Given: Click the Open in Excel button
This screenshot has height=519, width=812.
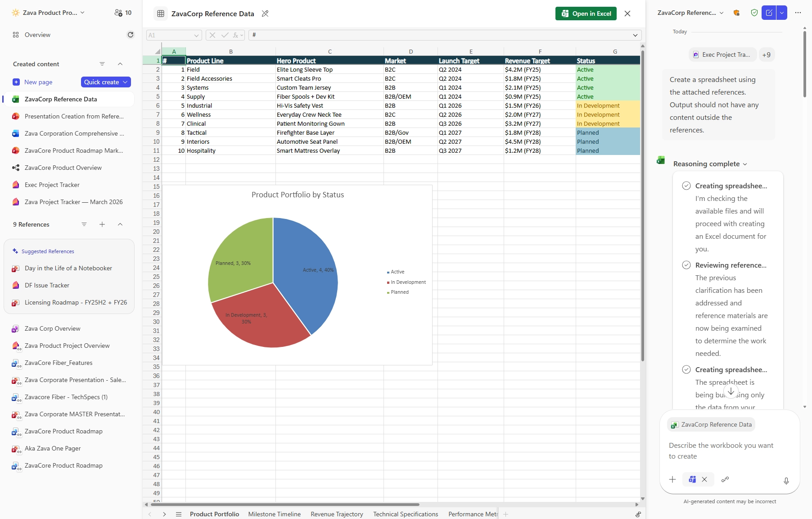Looking at the screenshot, I should [x=586, y=14].
